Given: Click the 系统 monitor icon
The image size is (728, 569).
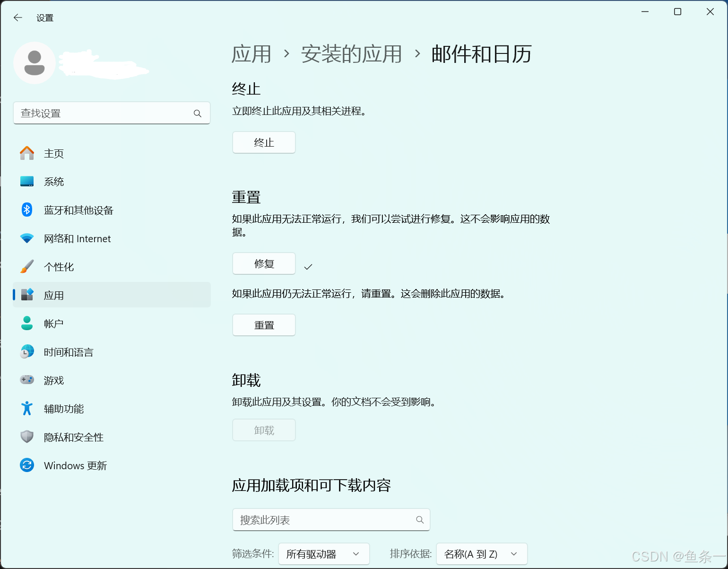Looking at the screenshot, I should (27, 182).
